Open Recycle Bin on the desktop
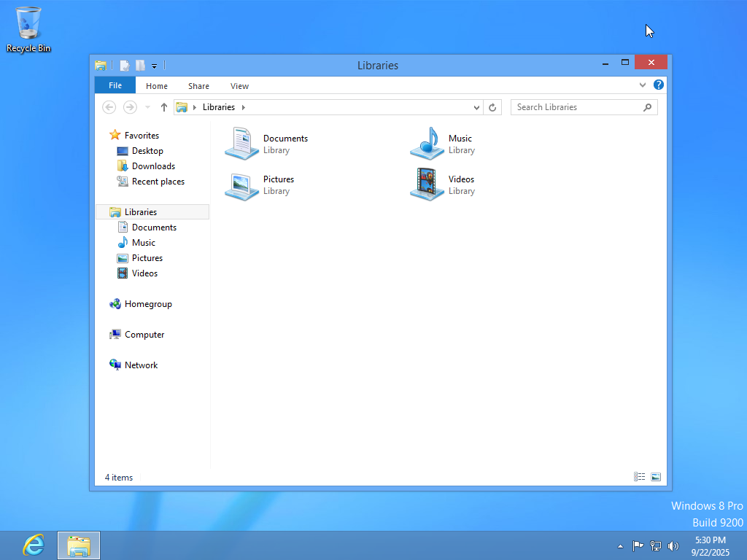Image resolution: width=747 pixels, height=560 pixels. [x=28, y=29]
